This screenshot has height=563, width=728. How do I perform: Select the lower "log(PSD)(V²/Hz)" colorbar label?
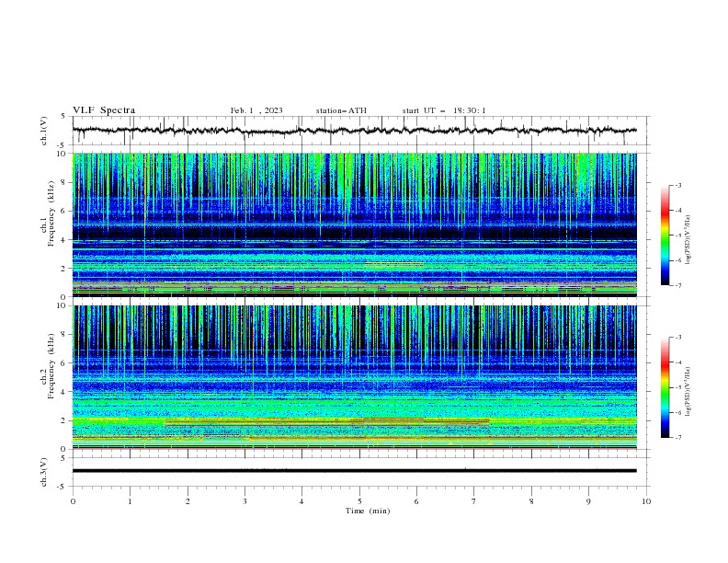[688, 392]
